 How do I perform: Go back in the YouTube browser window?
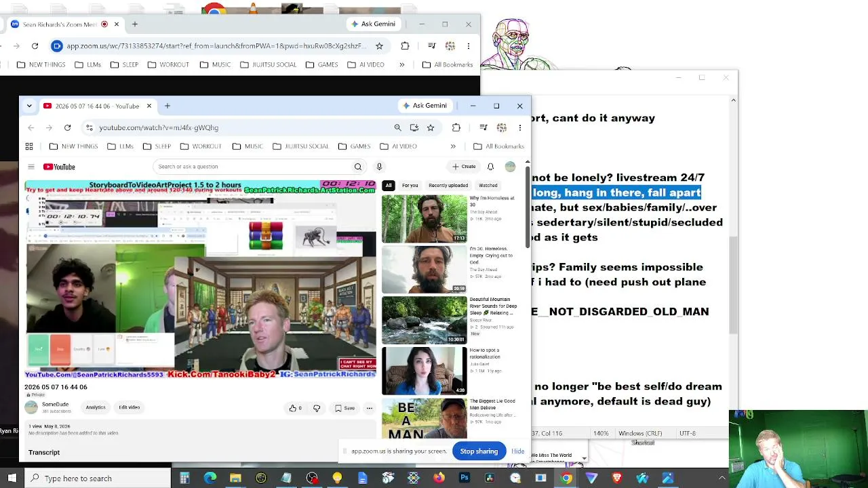pos(31,127)
